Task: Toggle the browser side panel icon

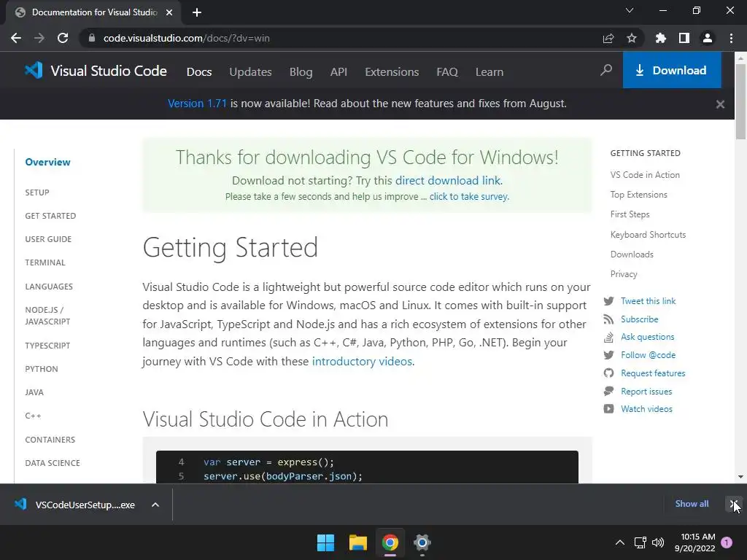Action: tap(684, 38)
